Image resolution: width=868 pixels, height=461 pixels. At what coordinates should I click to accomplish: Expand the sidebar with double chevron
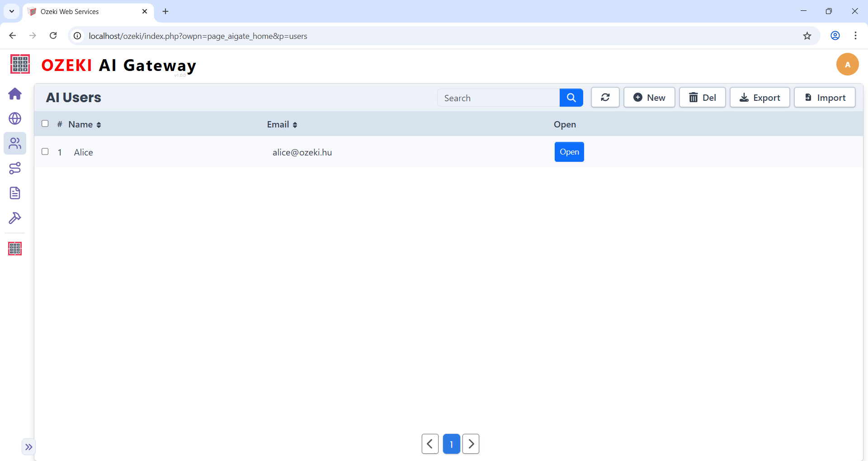tap(28, 447)
